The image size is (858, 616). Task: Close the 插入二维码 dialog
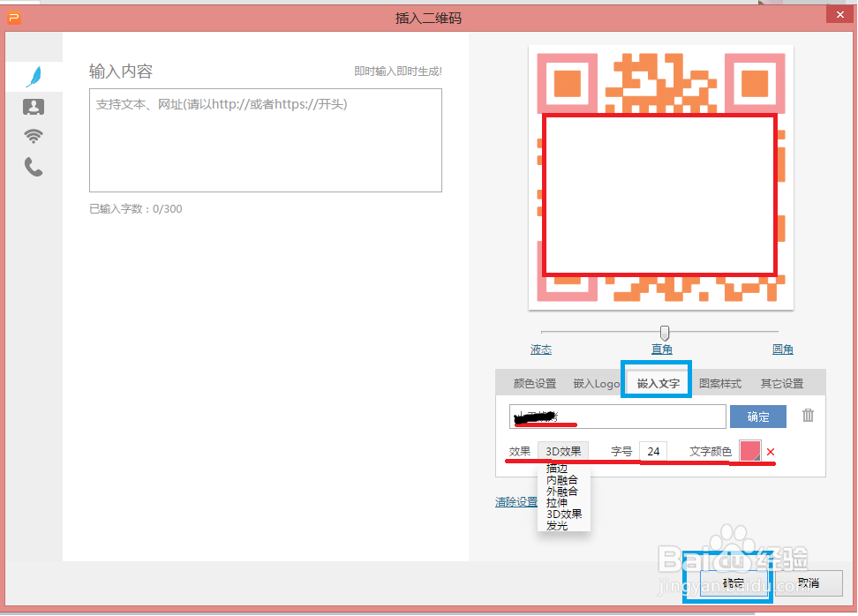point(840,15)
